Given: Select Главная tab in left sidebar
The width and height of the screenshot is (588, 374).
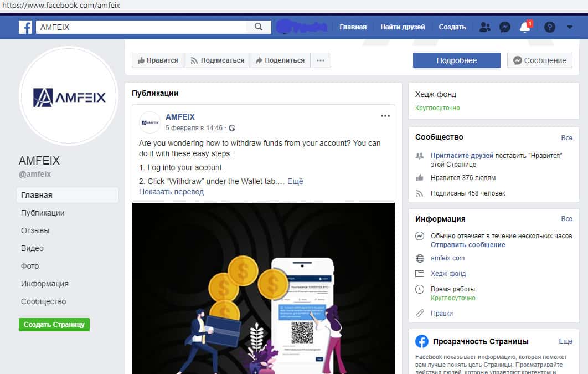Looking at the screenshot, I should click(x=68, y=195).
